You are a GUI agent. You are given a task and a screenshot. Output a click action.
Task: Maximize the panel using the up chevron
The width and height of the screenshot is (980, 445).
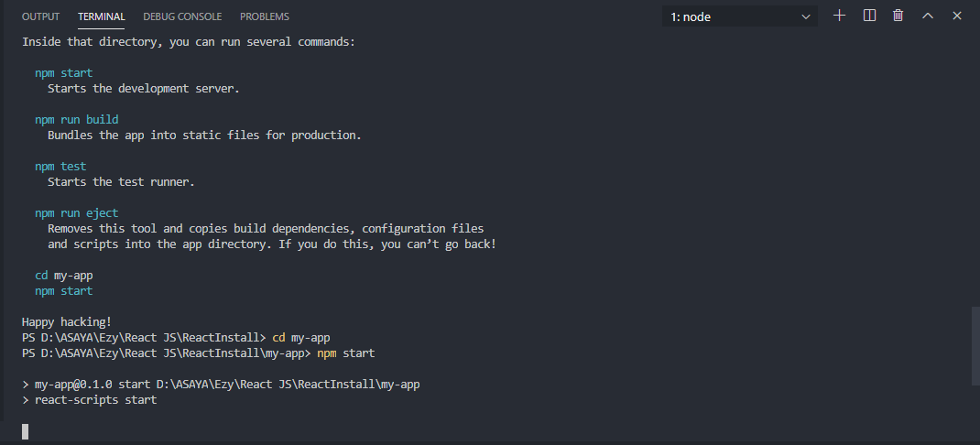pyautogui.click(x=928, y=16)
